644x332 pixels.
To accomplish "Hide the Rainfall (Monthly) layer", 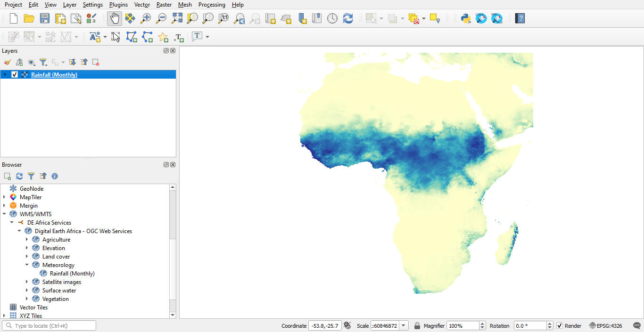I will click(15, 74).
